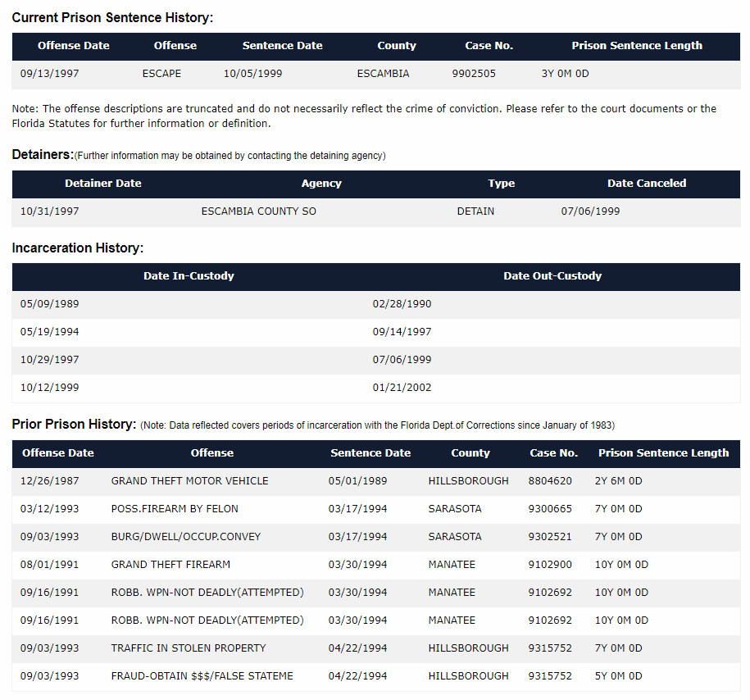Click the Prison Sentence Length header in the Current Prison Sentence table
Screen dimensions: 750x700
pyautogui.click(x=637, y=45)
